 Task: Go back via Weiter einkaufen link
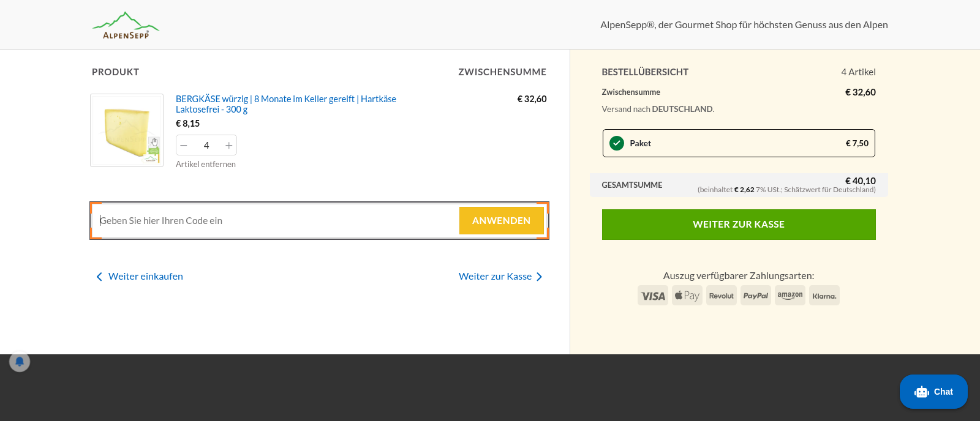point(140,277)
